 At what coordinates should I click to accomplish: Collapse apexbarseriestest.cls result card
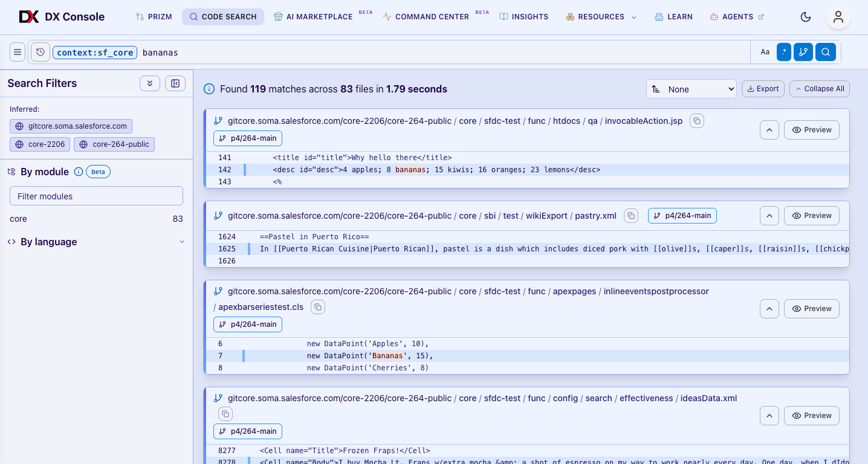point(769,309)
